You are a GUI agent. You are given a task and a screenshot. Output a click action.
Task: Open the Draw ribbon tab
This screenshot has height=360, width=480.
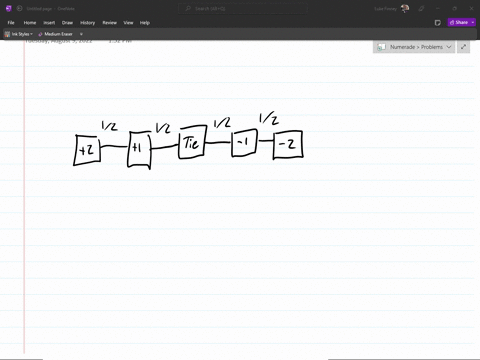click(67, 23)
